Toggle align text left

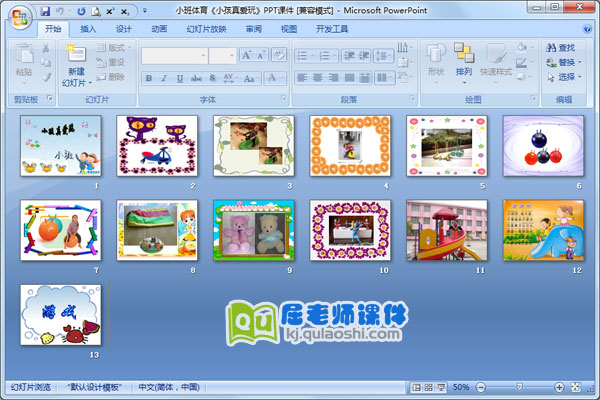tap(302, 78)
